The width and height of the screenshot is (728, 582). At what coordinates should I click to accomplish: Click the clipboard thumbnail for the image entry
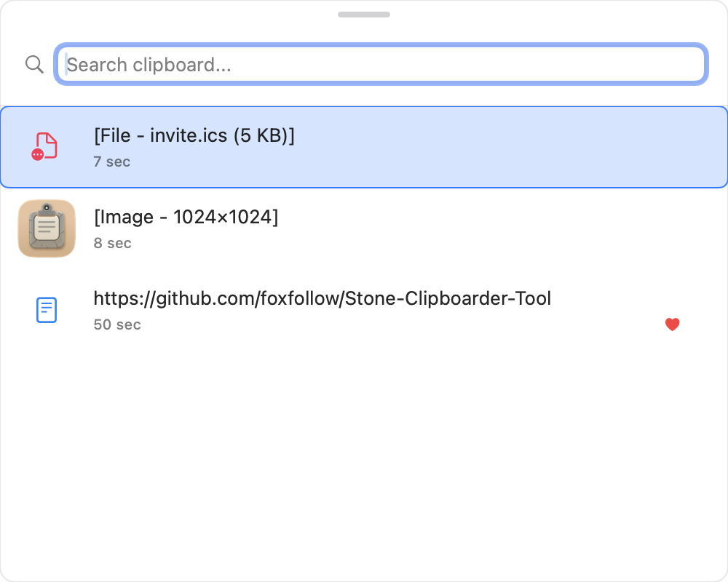[x=47, y=228]
